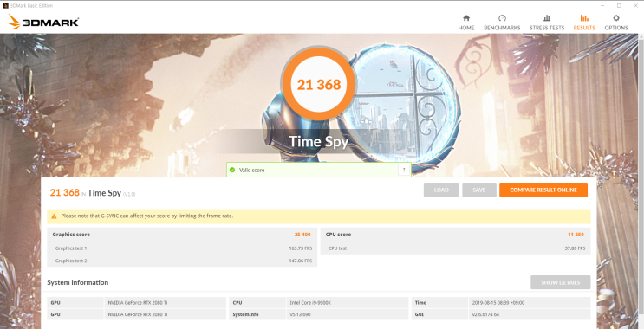Click the 163.73 FPS value
Viewport: 644px width, 329px height.
point(300,248)
